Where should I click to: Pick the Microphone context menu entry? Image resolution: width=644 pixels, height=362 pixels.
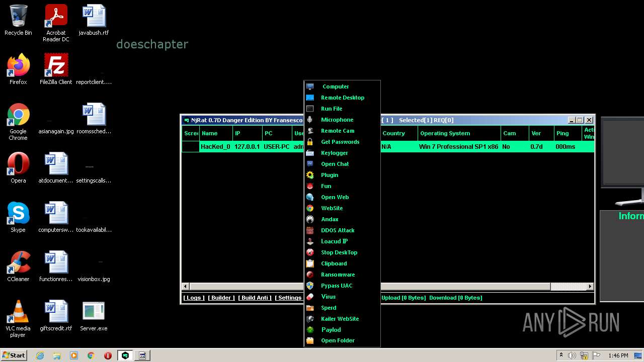coord(342,120)
